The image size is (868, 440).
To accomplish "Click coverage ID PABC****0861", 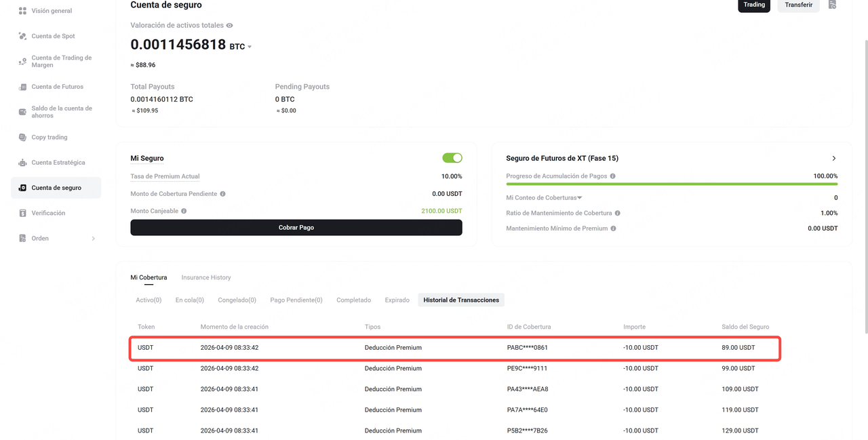I will click(x=527, y=347).
